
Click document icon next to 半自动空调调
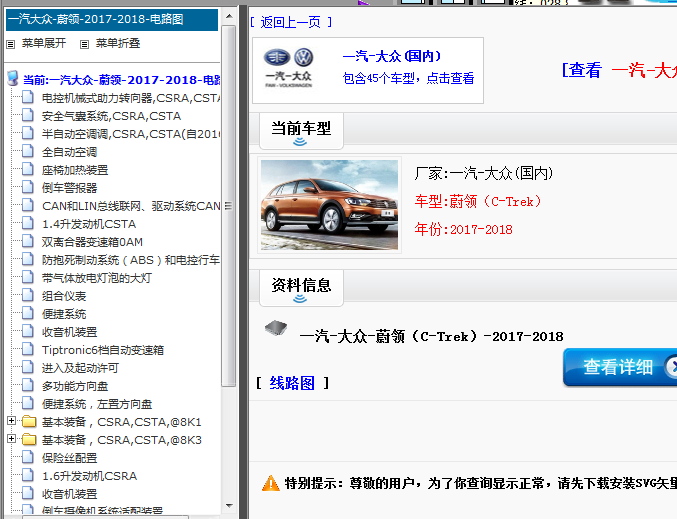[x=28, y=133]
